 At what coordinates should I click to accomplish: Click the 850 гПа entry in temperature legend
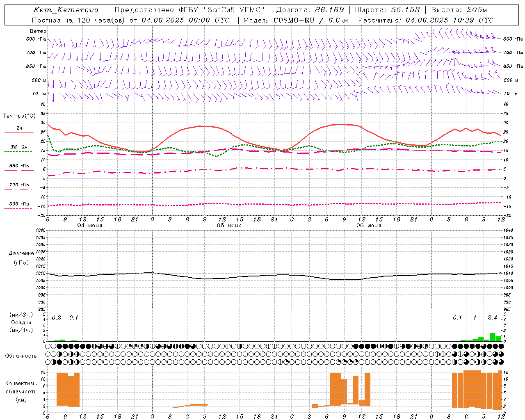click(x=19, y=166)
